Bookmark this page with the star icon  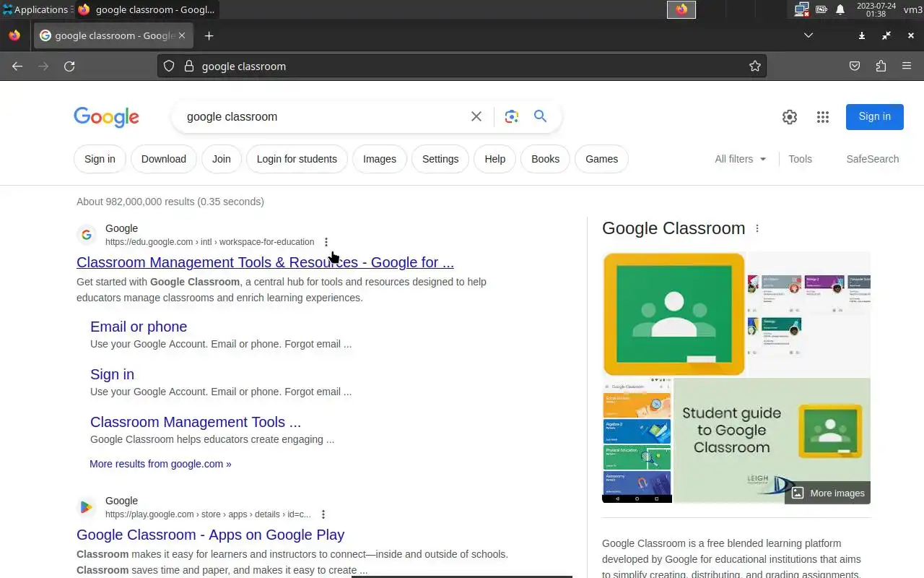tap(755, 66)
